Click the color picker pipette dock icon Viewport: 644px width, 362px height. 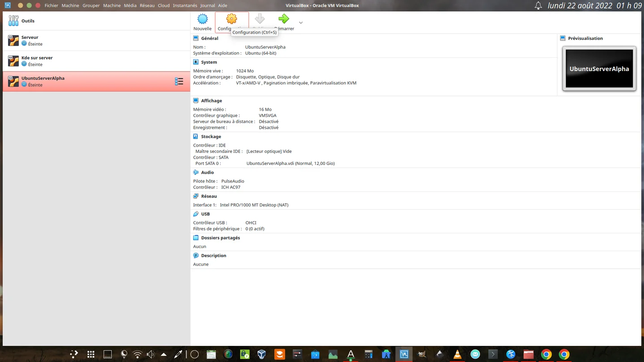point(178,354)
